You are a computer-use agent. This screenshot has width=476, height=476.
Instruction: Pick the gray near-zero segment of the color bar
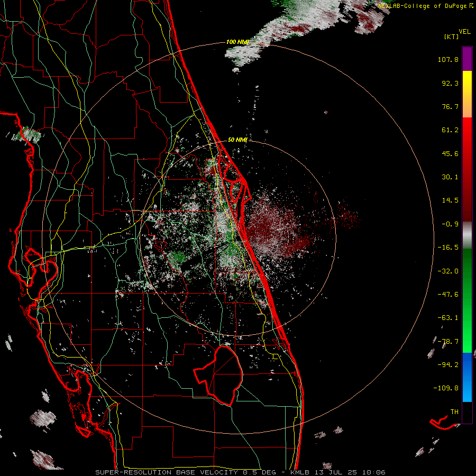click(467, 235)
